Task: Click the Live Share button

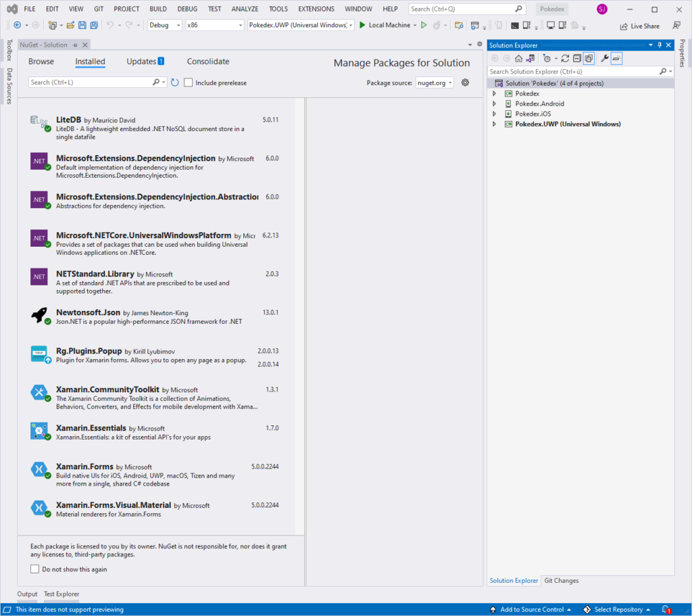Action: (x=639, y=26)
